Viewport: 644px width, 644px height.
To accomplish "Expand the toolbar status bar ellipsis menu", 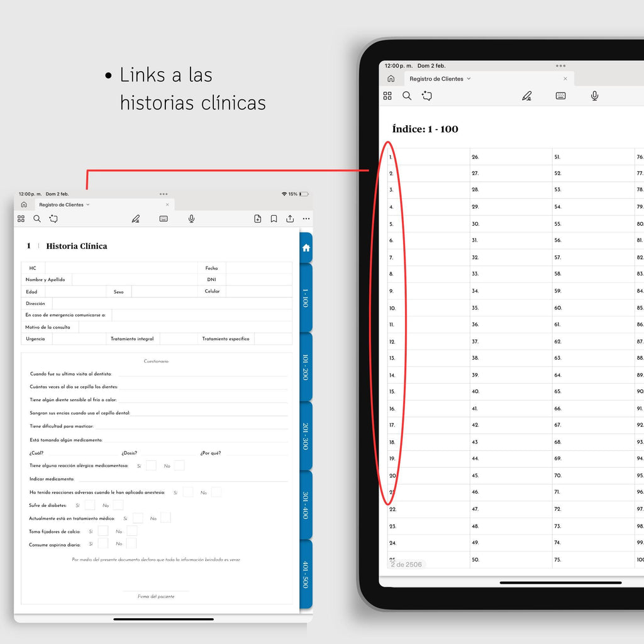I will coord(164,194).
